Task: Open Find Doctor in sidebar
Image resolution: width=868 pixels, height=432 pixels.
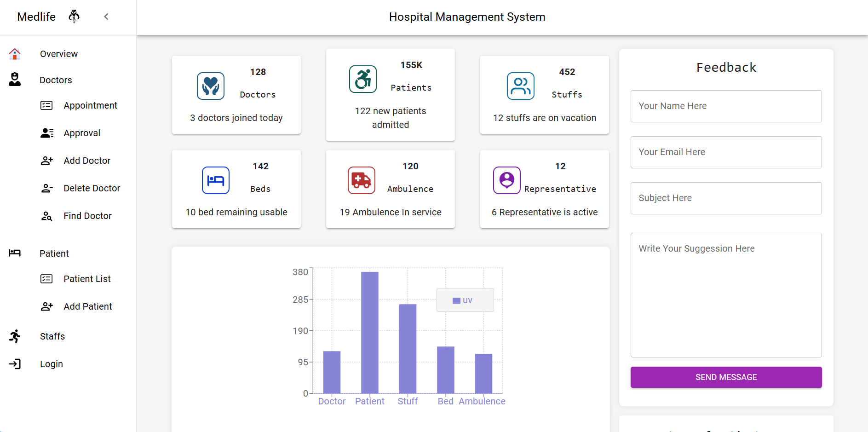Action: pyautogui.click(x=87, y=216)
